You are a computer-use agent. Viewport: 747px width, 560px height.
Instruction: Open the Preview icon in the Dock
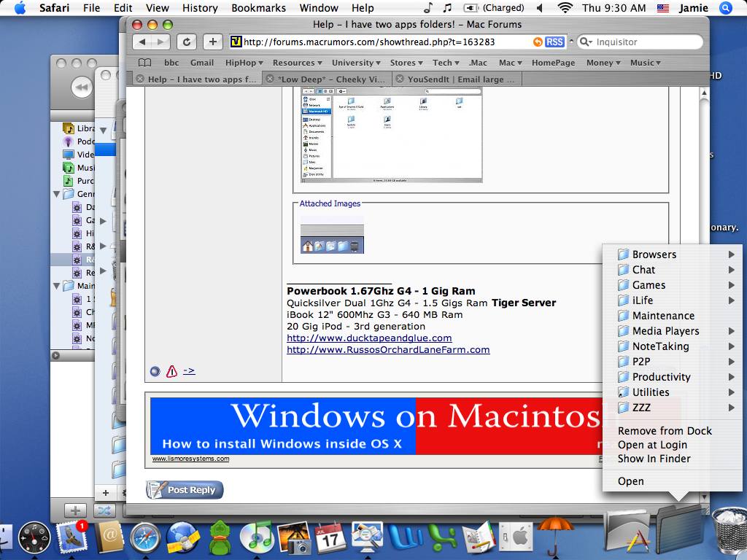(x=368, y=538)
